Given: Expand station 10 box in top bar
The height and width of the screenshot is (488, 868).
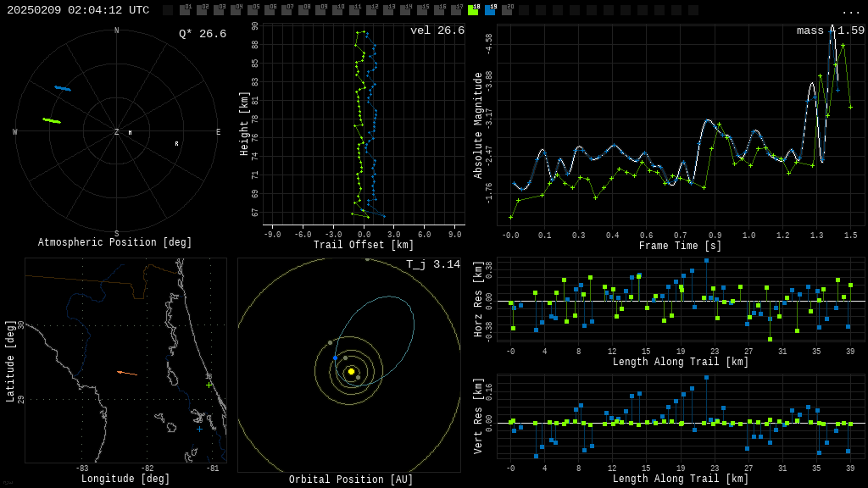Looking at the screenshot, I should coord(337,10).
